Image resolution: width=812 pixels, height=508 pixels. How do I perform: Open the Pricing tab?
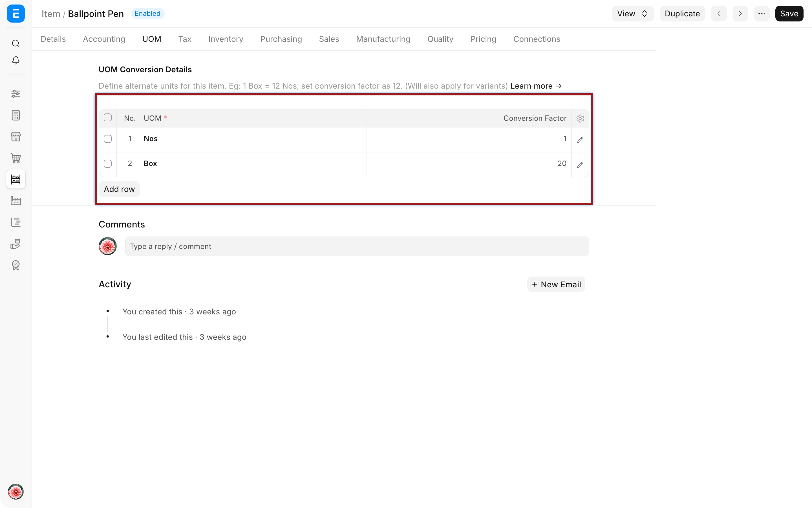point(483,39)
